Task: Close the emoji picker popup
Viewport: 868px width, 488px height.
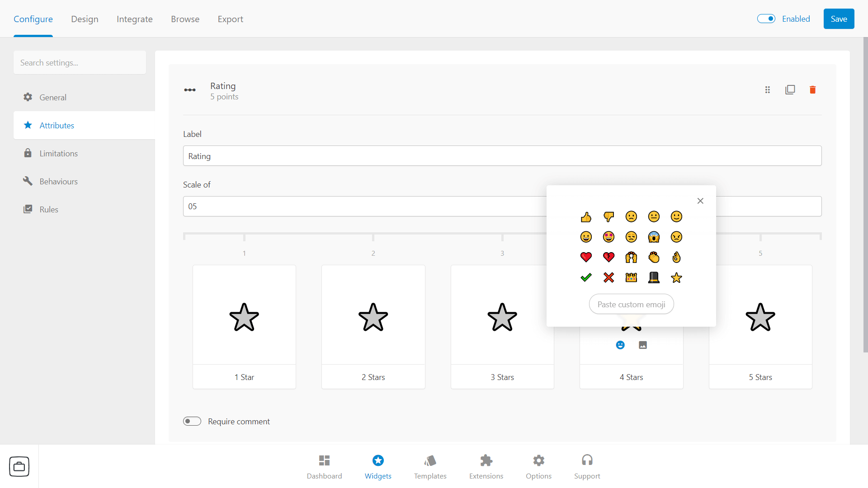Action: click(x=700, y=201)
